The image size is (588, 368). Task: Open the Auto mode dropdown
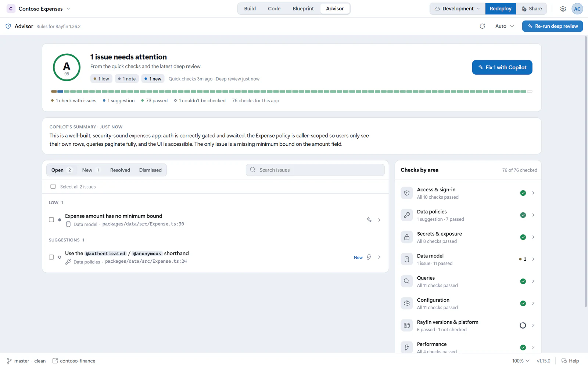click(505, 26)
